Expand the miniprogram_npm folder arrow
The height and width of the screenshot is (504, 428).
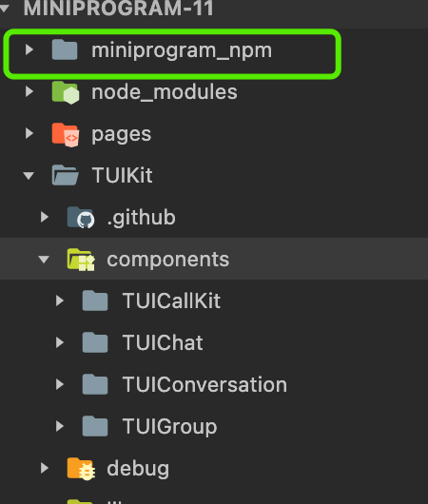(29, 49)
